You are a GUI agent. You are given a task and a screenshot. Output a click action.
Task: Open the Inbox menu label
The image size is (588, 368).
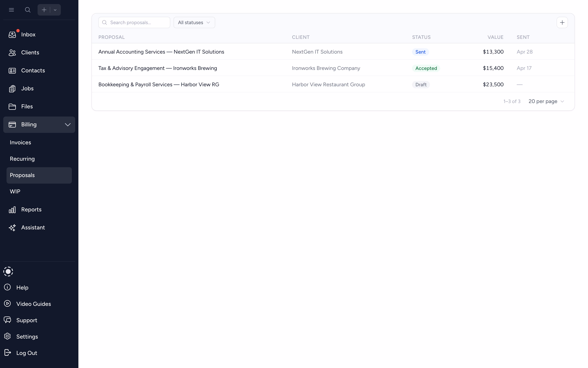point(28,35)
